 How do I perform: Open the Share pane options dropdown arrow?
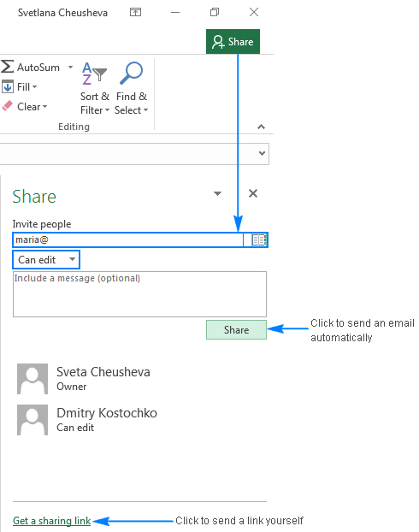217,194
